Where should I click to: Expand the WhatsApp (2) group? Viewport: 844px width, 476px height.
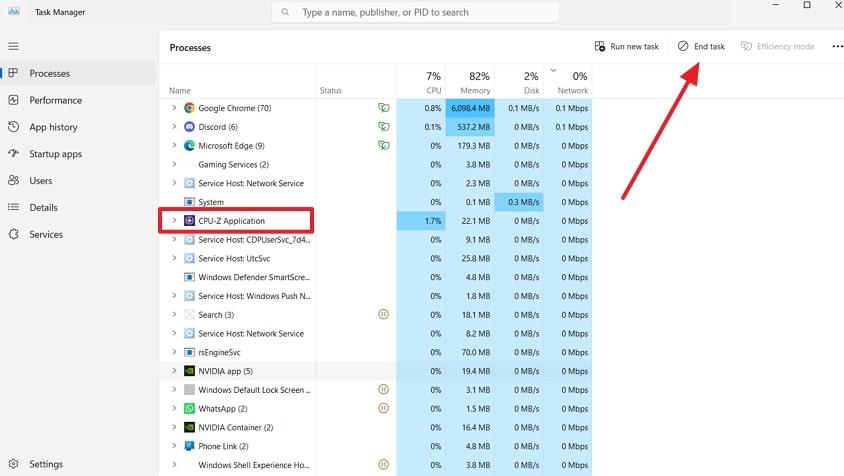[x=174, y=408]
